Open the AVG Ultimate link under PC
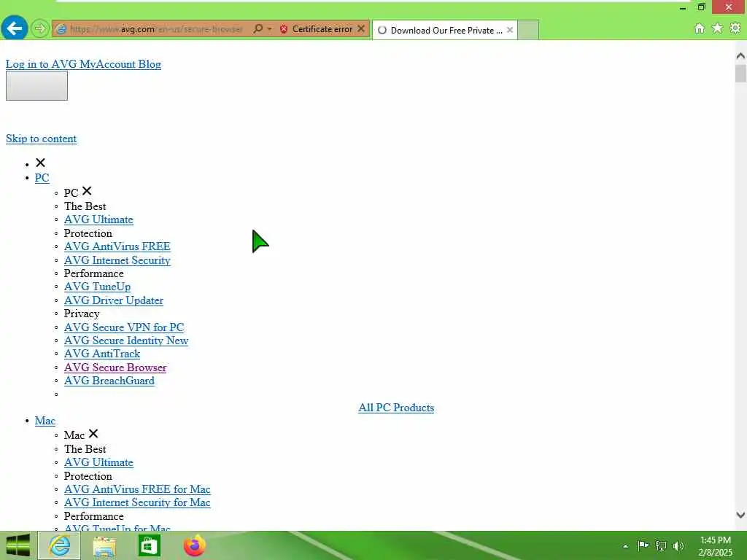The height and width of the screenshot is (560, 747). pyautogui.click(x=98, y=219)
